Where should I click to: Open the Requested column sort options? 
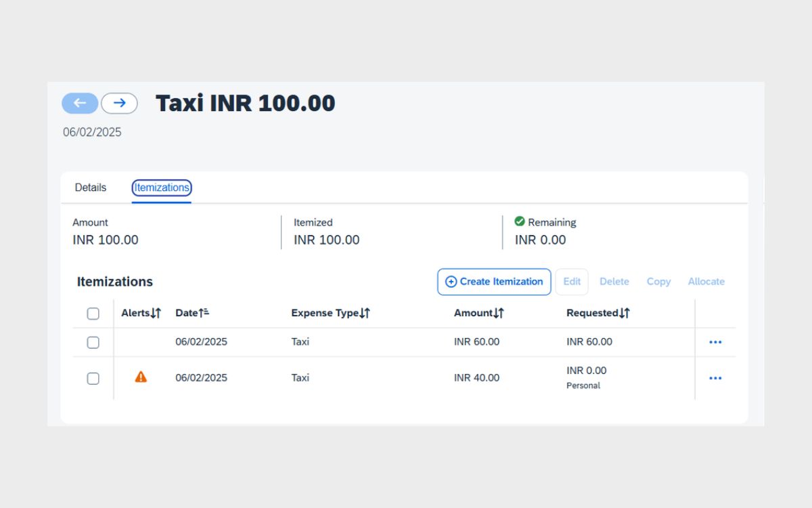(625, 313)
